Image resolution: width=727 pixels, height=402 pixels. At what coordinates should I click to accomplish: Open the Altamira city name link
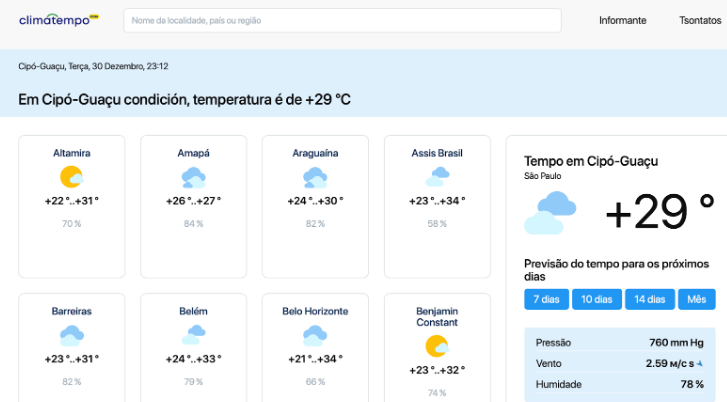[71, 153]
